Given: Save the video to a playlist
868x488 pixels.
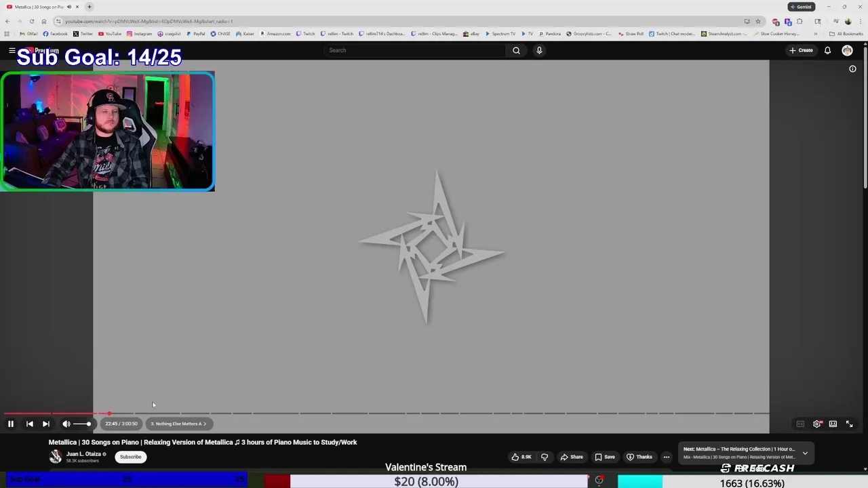Looking at the screenshot, I should click(604, 457).
